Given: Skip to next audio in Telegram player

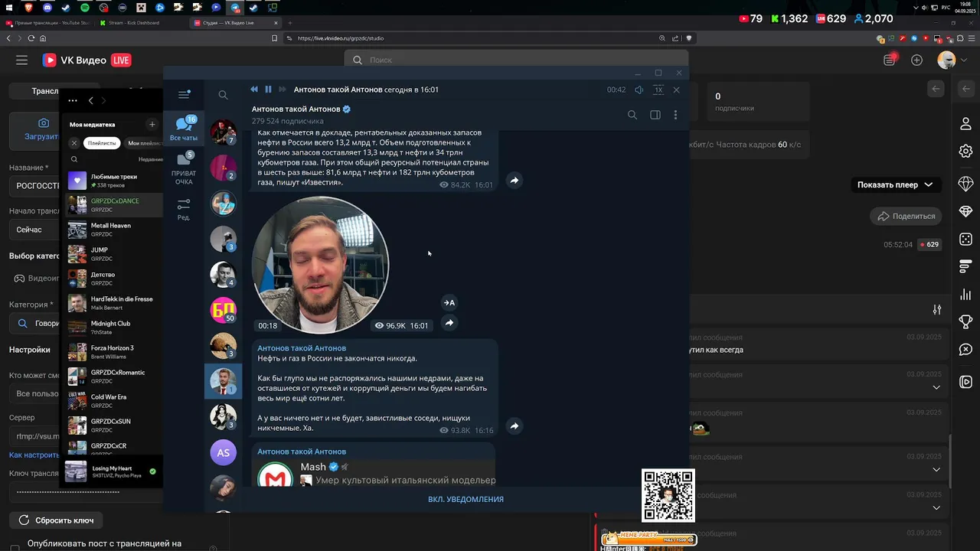Looking at the screenshot, I should [x=282, y=90].
